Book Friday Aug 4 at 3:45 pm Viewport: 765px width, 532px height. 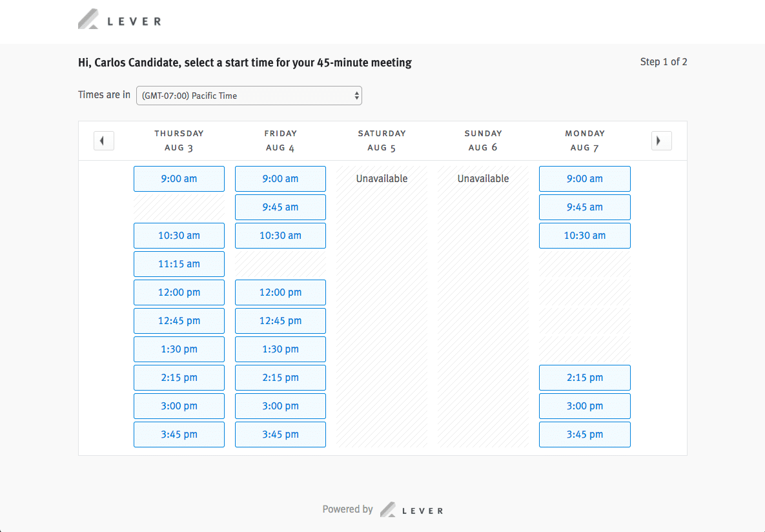pos(281,435)
